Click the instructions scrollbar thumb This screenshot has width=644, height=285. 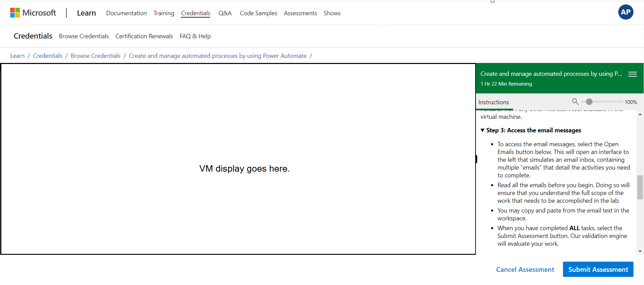pos(640,187)
